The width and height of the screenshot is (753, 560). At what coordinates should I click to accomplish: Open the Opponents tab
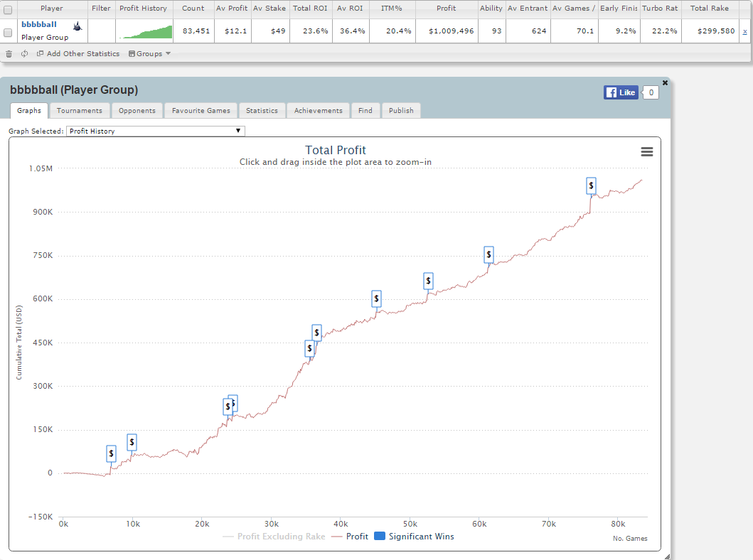[137, 110]
